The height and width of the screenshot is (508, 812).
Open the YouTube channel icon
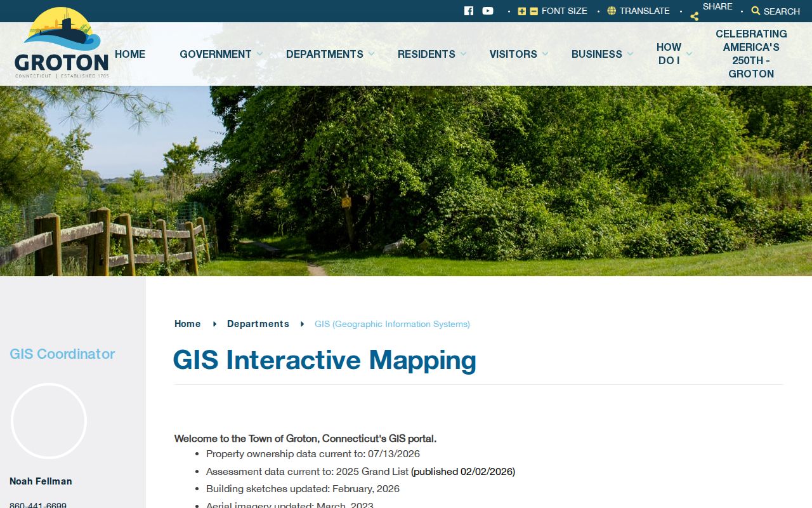click(488, 11)
